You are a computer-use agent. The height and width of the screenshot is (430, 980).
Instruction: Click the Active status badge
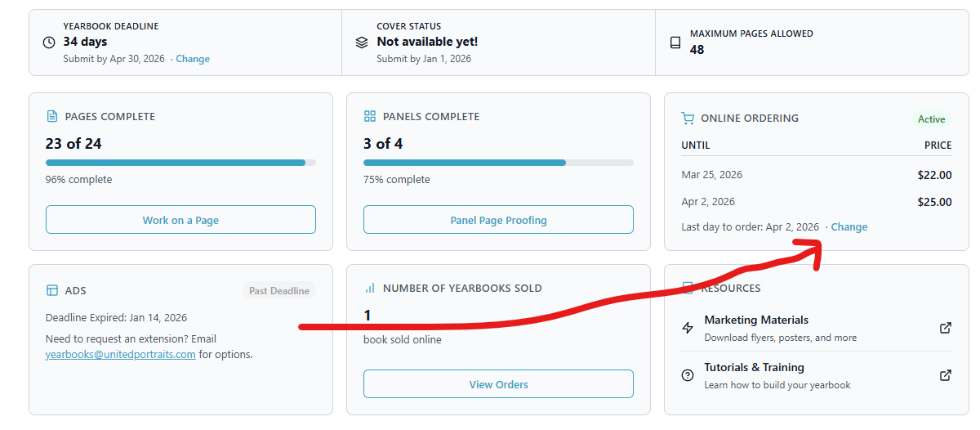pyautogui.click(x=931, y=119)
